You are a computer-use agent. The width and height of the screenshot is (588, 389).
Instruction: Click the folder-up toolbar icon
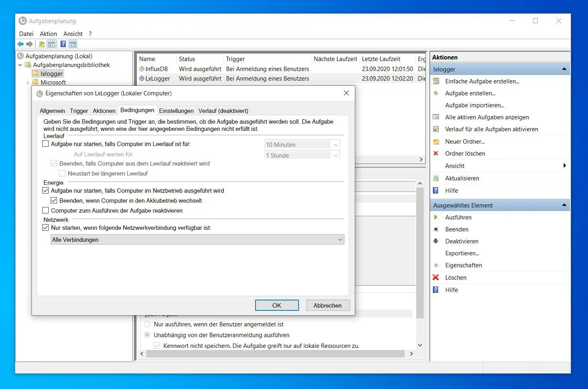41,44
